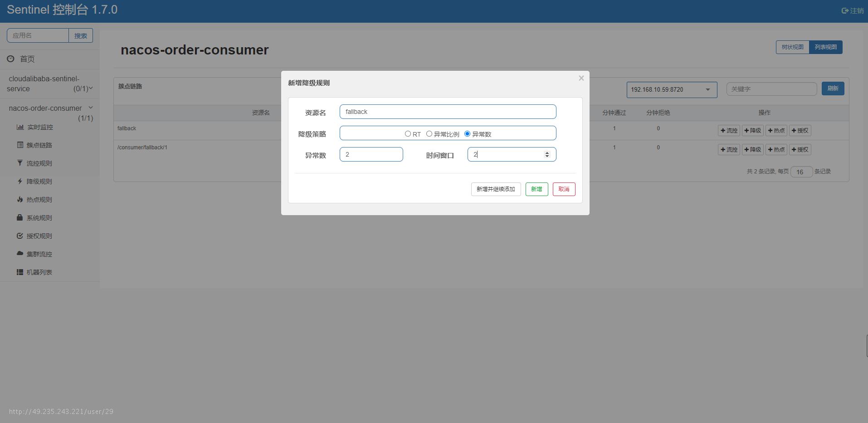Click +流控 in the fallback row
Screen dimensions: 868x423
point(729,131)
